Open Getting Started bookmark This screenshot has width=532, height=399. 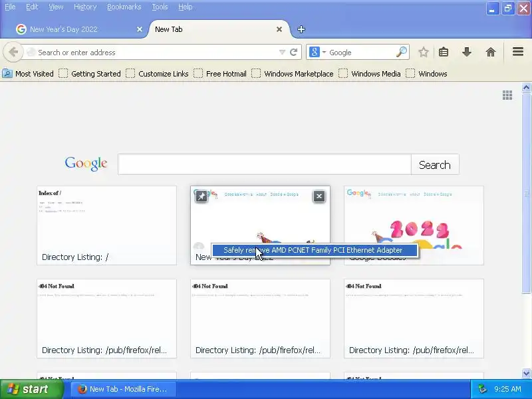90,74
